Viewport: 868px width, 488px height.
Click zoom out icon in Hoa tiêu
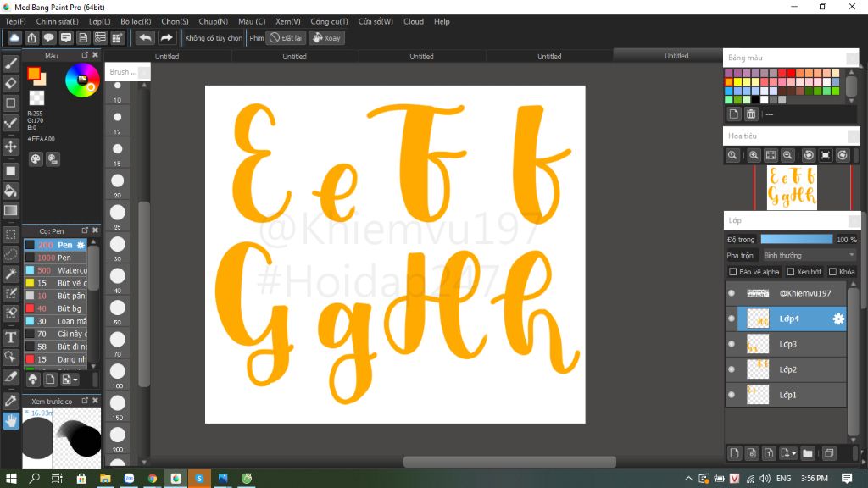click(787, 156)
